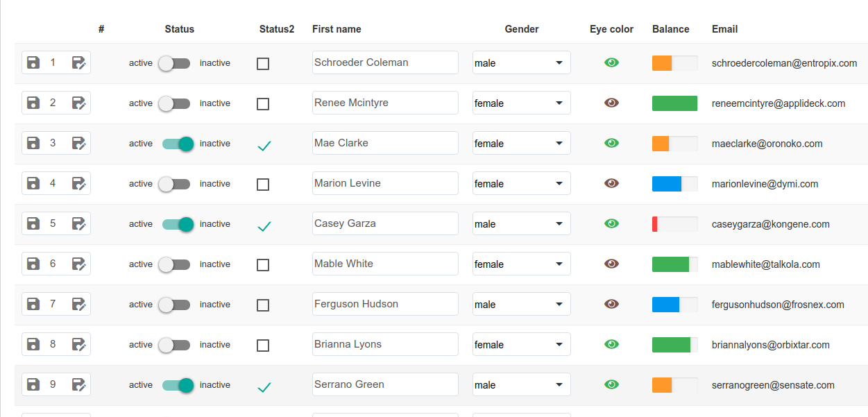
Task: Click the save icon for row 4
Action: (33, 183)
